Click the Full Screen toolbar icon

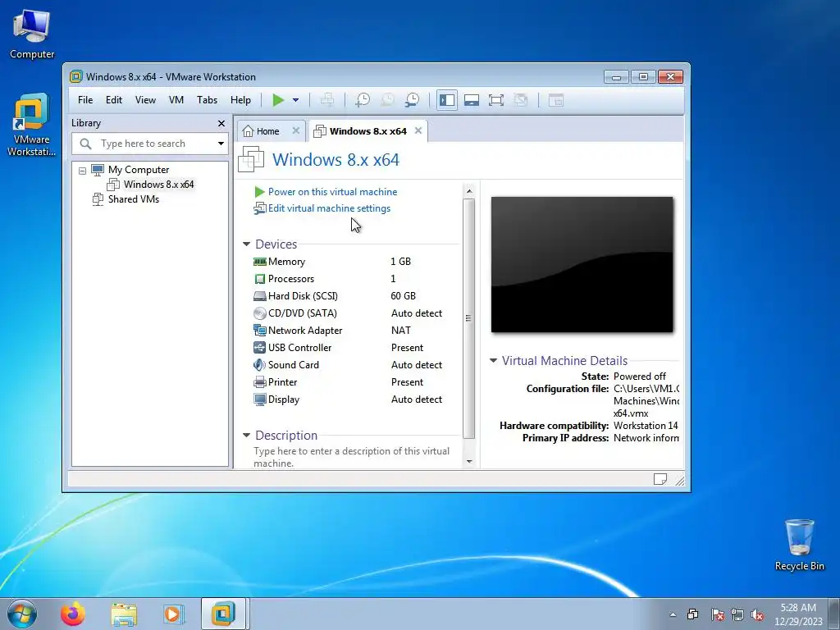[496, 100]
